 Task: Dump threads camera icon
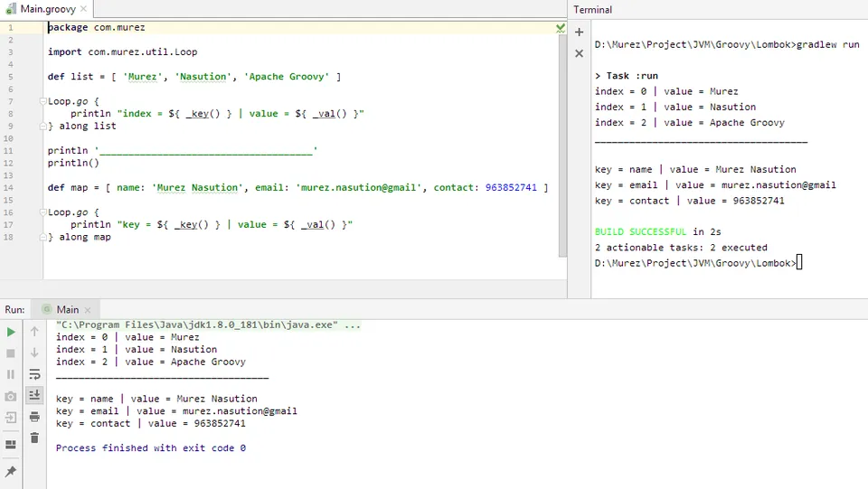(11, 396)
